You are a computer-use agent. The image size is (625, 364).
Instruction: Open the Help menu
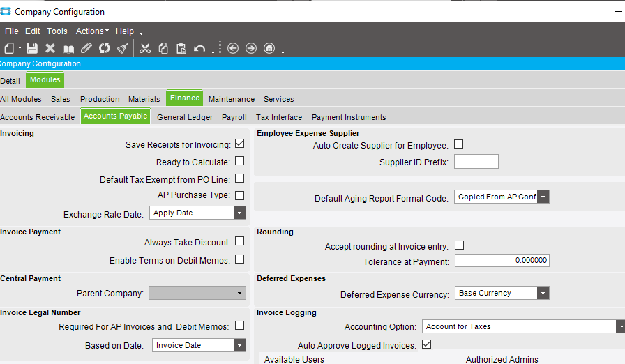click(x=125, y=31)
